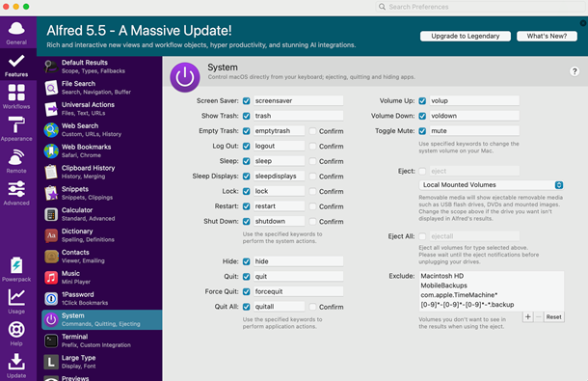Edit the voldown keyword field
Viewport: 588px width, 381px height.
pos(474,116)
